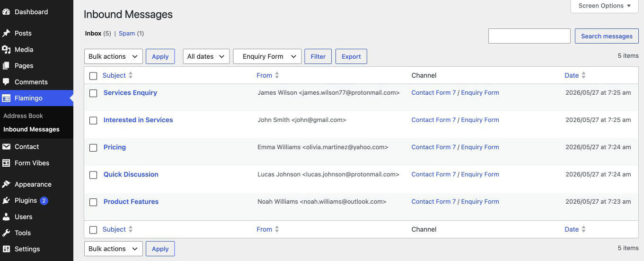
Task: Click the Users person icon
Action: click(x=6, y=216)
